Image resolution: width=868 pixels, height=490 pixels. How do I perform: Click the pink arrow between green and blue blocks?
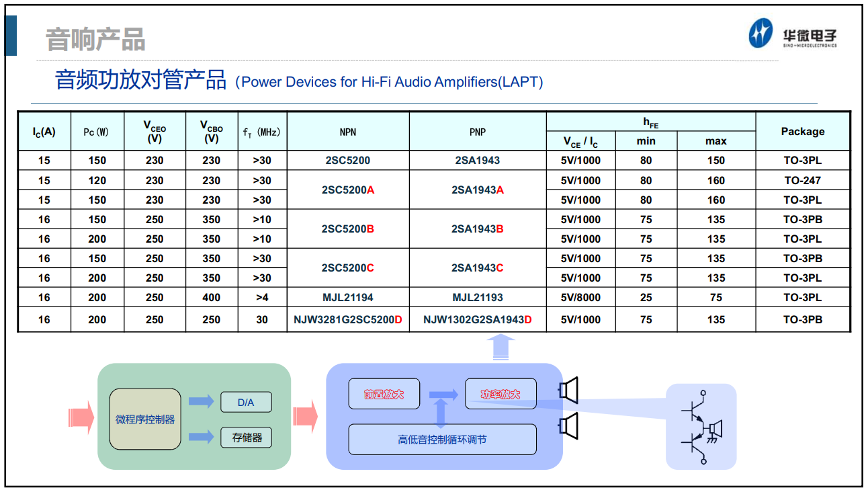click(306, 417)
